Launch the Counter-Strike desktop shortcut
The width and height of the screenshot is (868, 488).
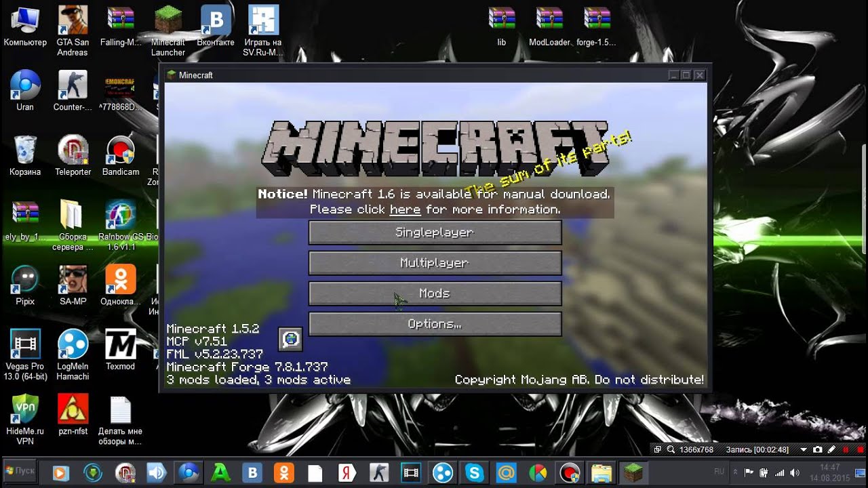pyautogui.click(x=73, y=91)
